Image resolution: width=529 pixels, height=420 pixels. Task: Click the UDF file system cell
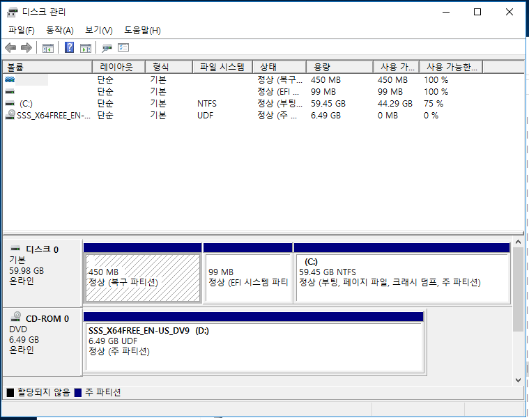(205, 116)
